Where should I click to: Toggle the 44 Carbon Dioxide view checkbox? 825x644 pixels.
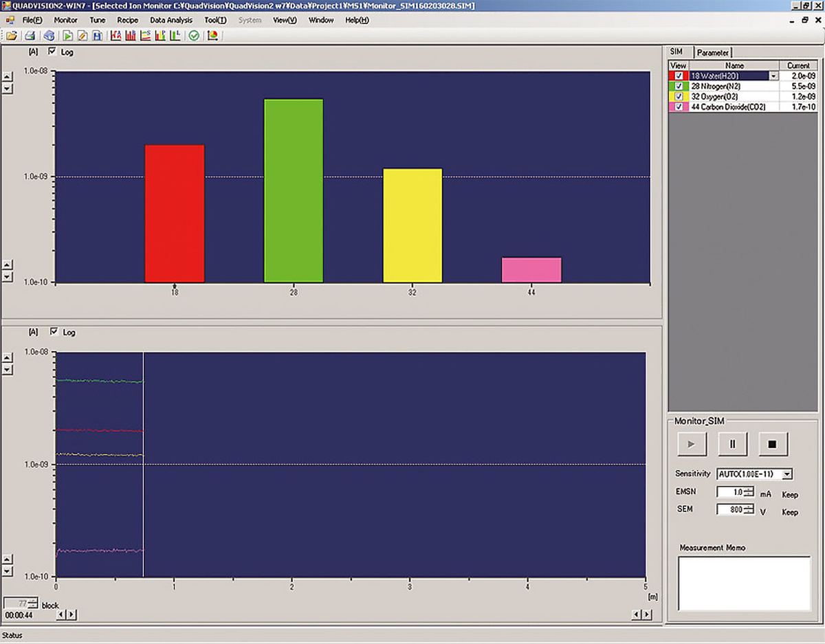click(679, 107)
